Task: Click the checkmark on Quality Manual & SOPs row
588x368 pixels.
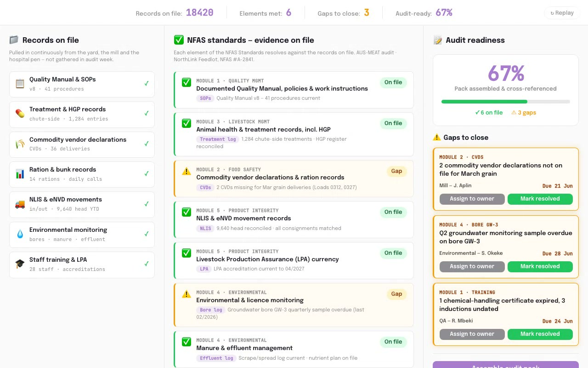Action: tap(147, 84)
